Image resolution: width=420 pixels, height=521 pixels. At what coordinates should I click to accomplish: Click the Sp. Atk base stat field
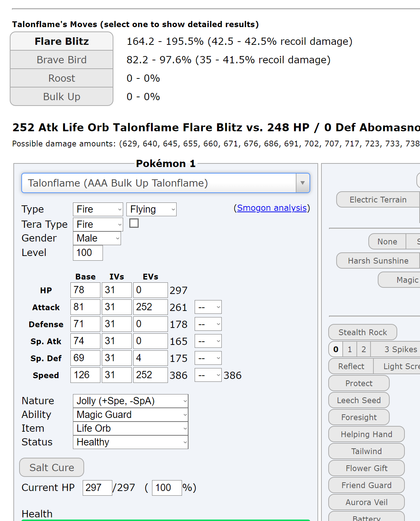click(85, 341)
